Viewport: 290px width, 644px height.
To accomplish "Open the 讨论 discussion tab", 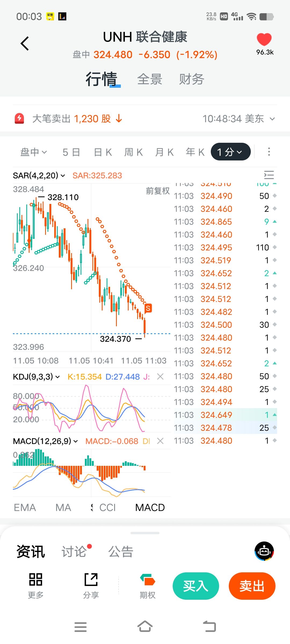I will (x=74, y=552).
